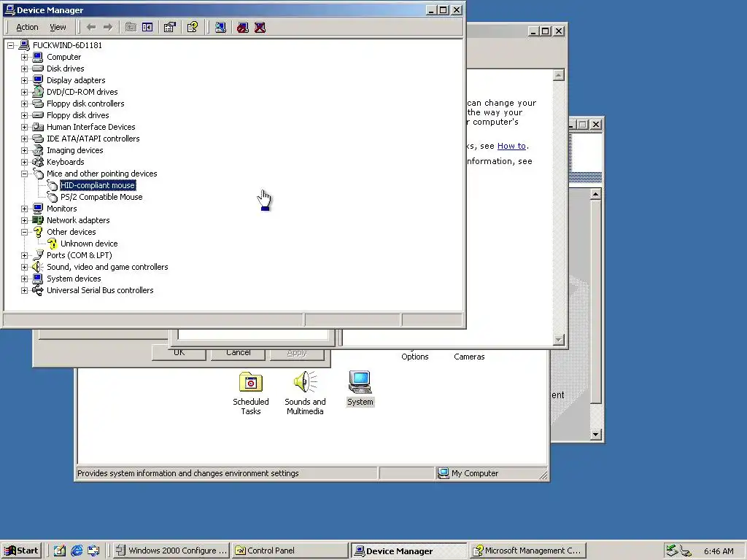The image size is (747, 560).
Task: Select the Floppy disk drives label
Action: pos(77,115)
